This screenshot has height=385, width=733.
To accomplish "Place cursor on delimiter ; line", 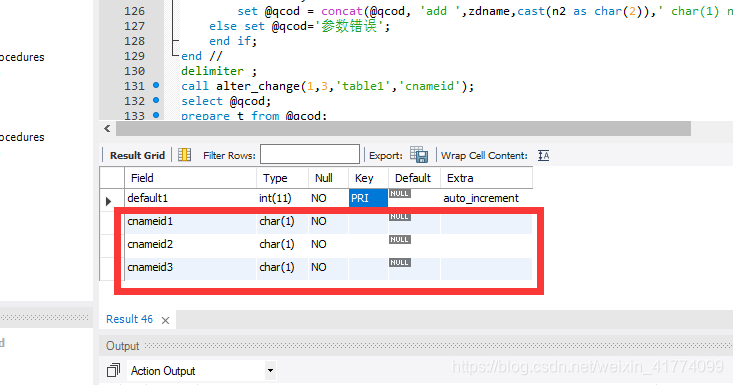I will [x=219, y=71].
